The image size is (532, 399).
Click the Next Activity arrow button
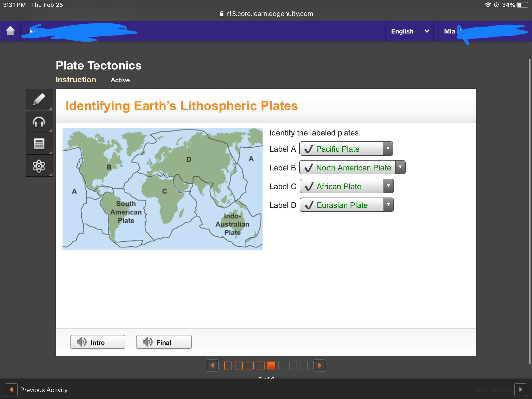520,390
